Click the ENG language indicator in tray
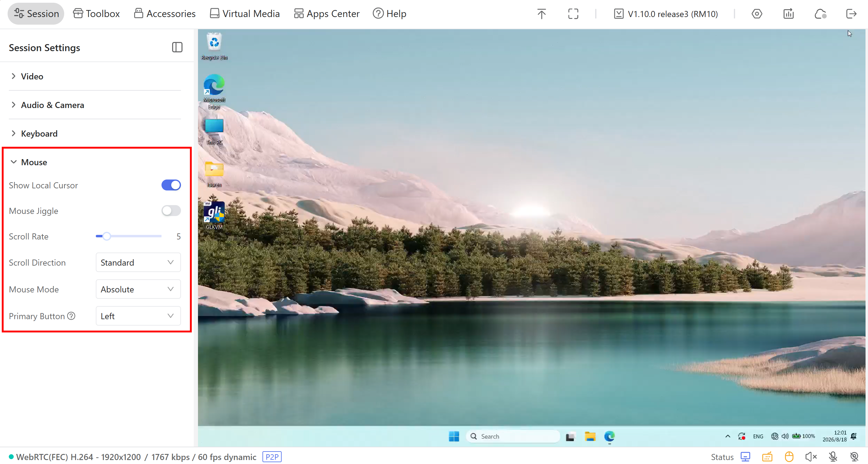The height and width of the screenshot is (464, 868). (758, 436)
